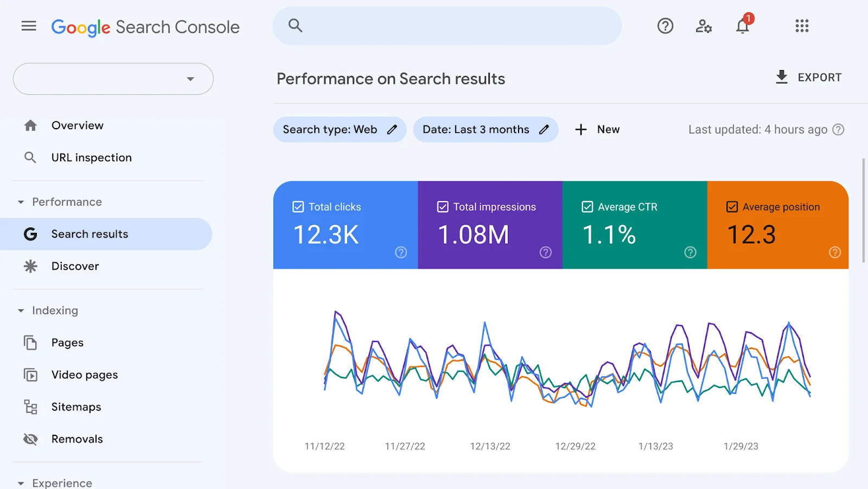Add a new filter with the New button

coord(597,129)
